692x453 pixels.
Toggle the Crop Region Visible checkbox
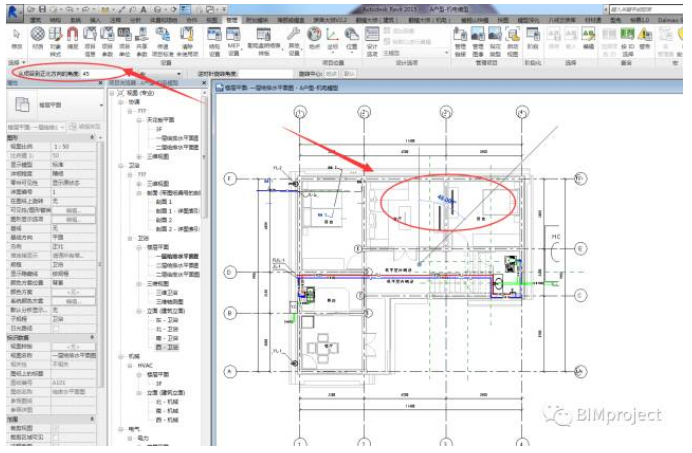(56, 437)
